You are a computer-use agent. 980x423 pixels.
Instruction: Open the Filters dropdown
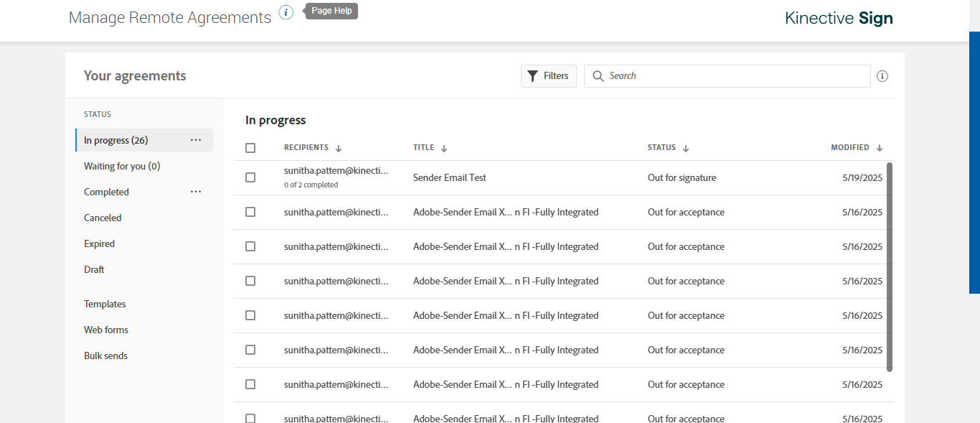point(548,76)
